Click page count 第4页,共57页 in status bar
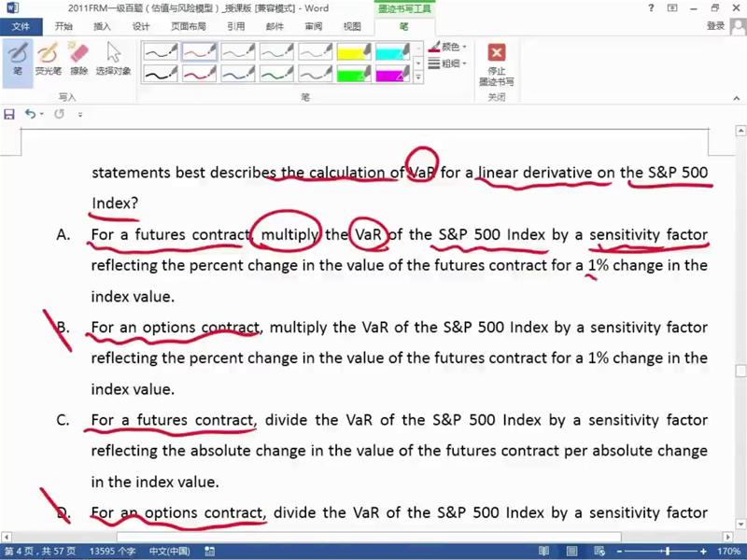747x560 pixels. 40,552
